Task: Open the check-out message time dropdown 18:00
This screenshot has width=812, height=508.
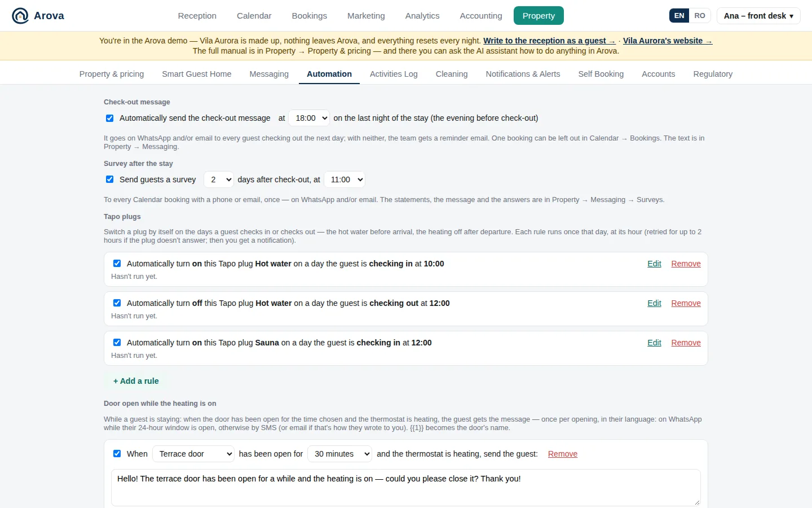Action: pos(309,118)
